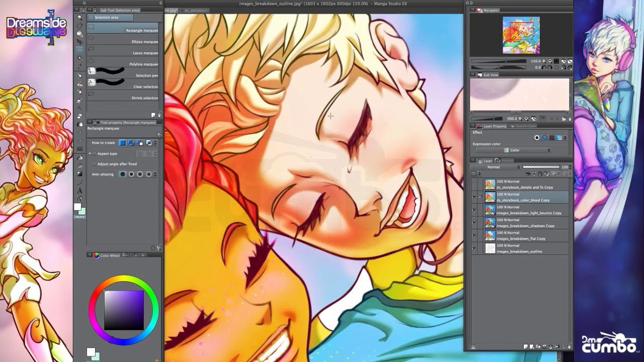Delete sub tool using trash icon
Screen dimensions: 644x362
click(x=159, y=115)
